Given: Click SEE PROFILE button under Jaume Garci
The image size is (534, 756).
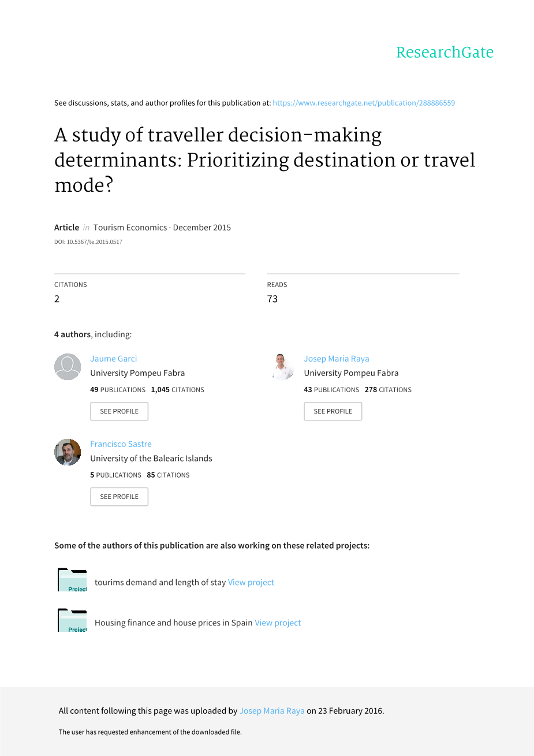Looking at the screenshot, I should click(119, 411).
